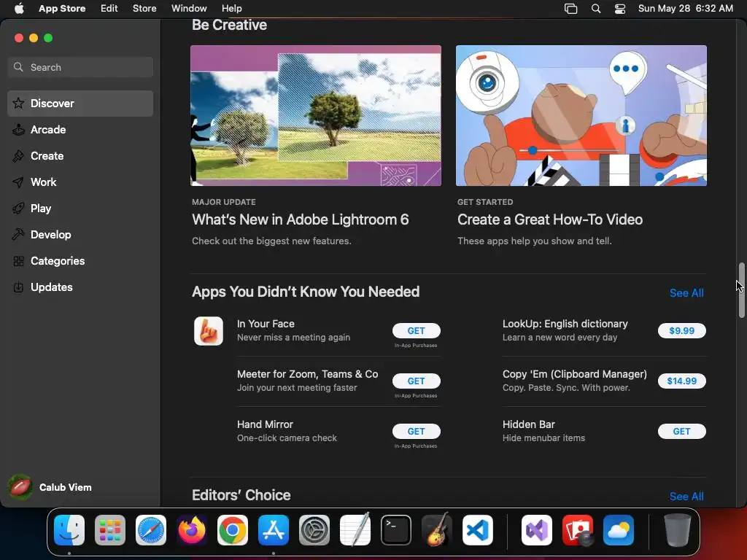The height and width of the screenshot is (560, 747).
Task: Click the Develop hammer icon
Action: point(18,234)
